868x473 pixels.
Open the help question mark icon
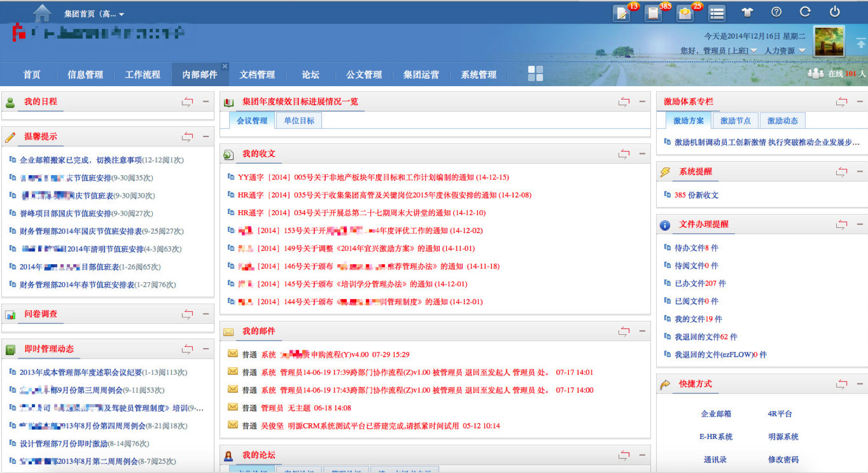tap(777, 12)
